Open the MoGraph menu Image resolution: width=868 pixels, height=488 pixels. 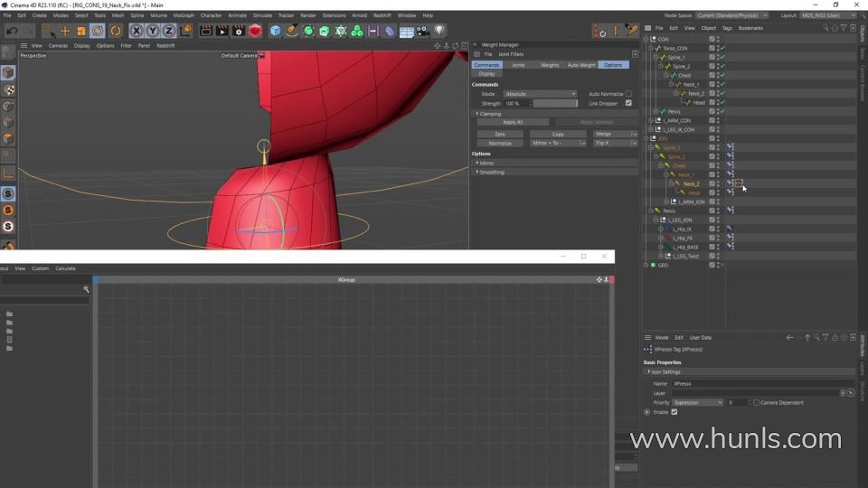[x=184, y=15]
